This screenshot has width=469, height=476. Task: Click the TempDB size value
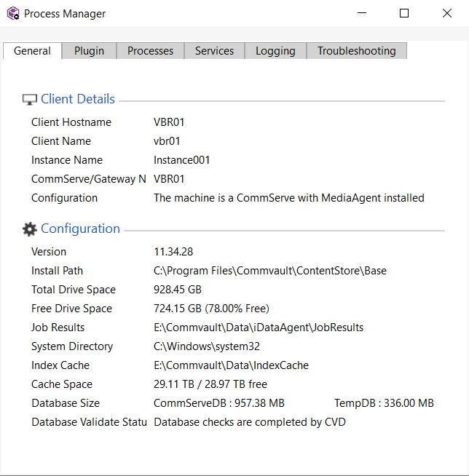point(384,403)
